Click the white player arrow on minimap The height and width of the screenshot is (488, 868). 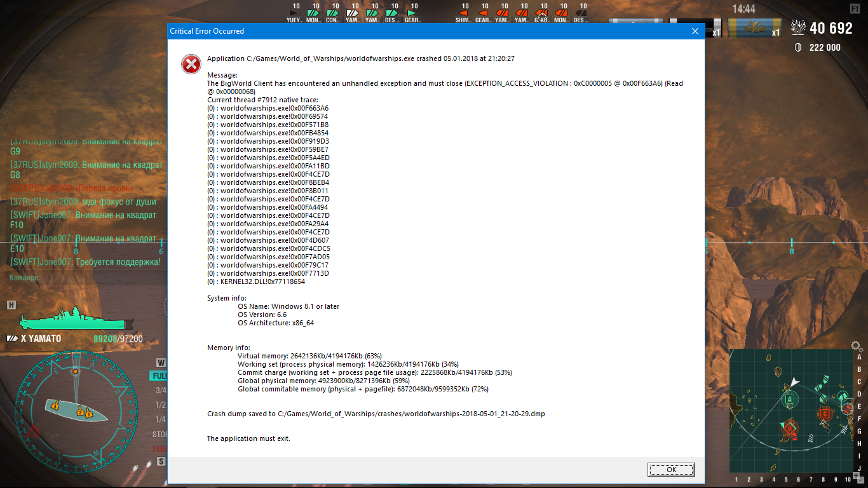click(794, 382)
